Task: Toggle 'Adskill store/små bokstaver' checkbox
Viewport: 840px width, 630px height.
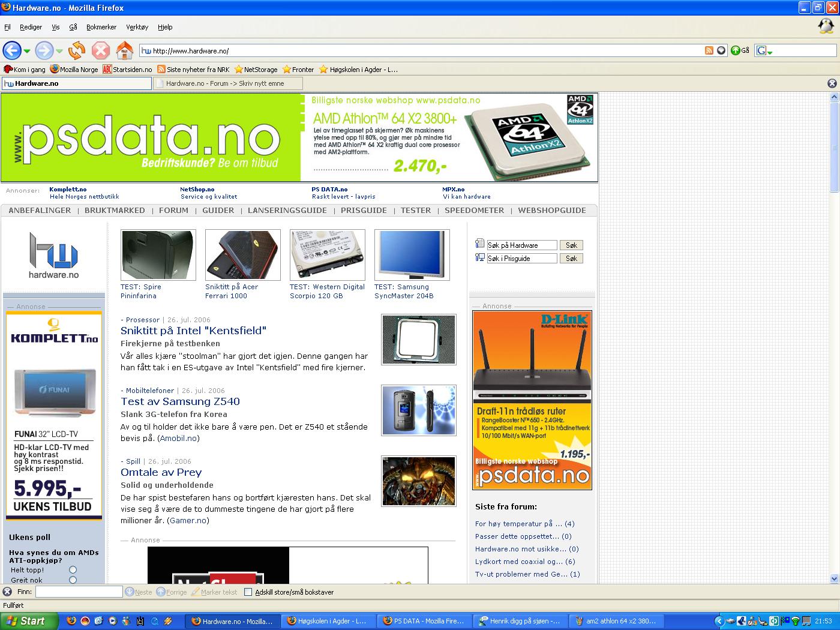Action: (248, 592)
